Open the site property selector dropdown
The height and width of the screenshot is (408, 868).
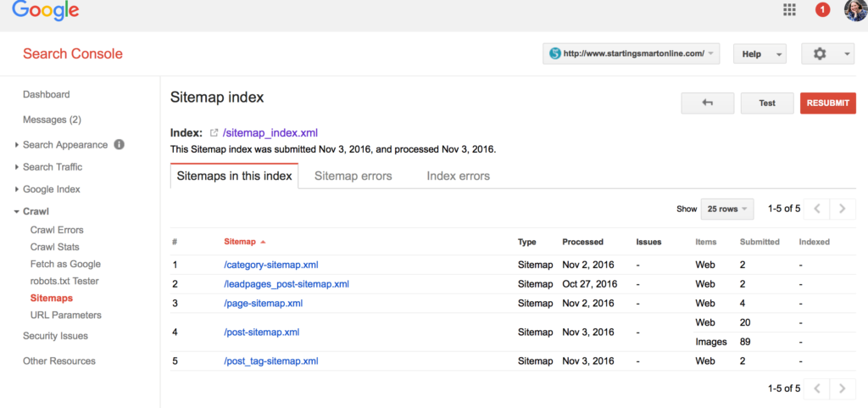coord(631,53)
